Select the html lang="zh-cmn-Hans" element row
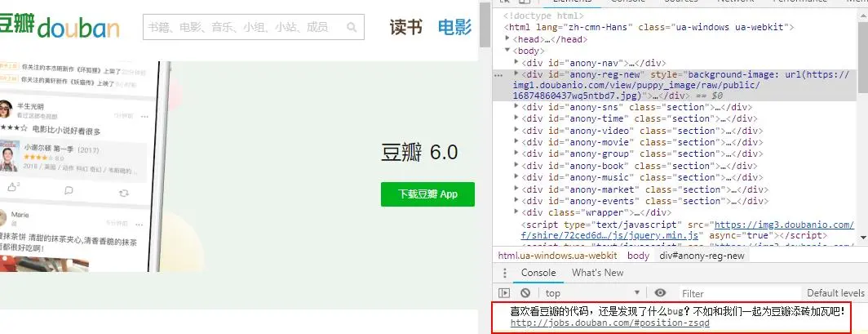This screenshot has height=334, width=868. (x=649, y=27)
